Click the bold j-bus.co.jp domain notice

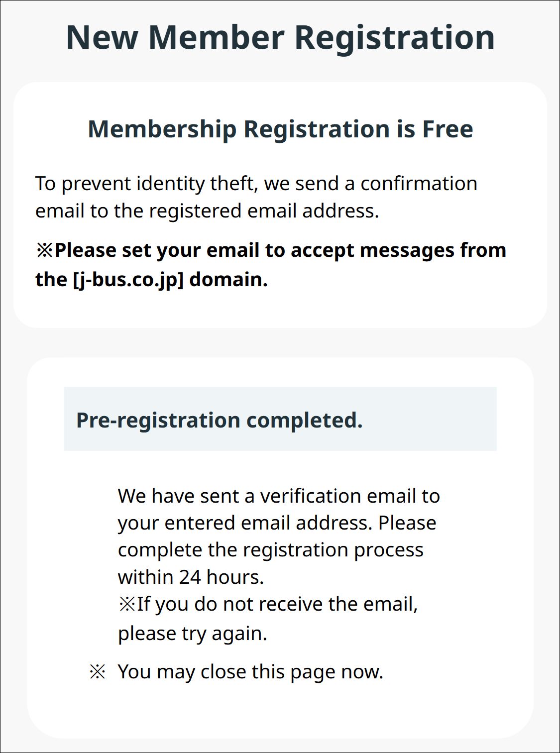[x=271, y=264]
